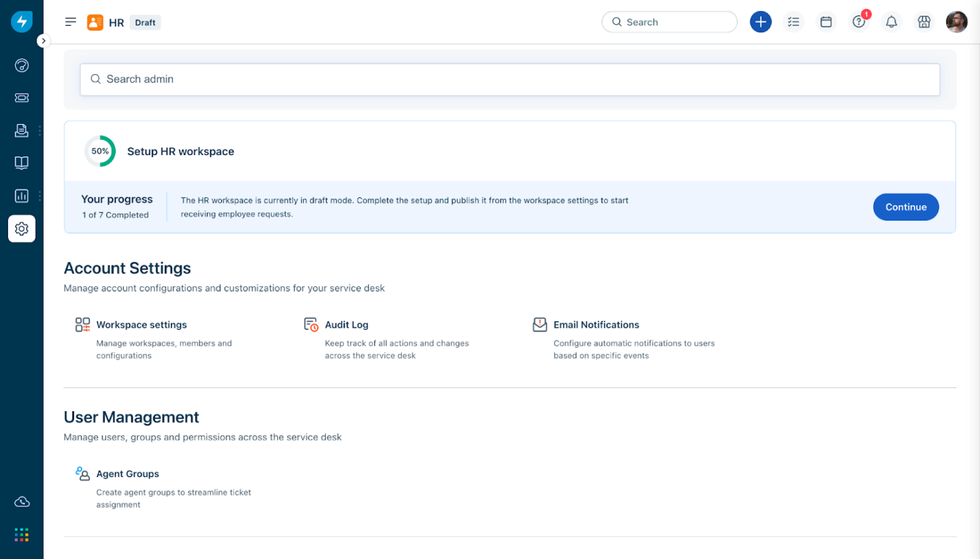The height and width of the screenshot is (559, 980).
Task: Open the Audit Log settings link
Action: click(346, 325)
